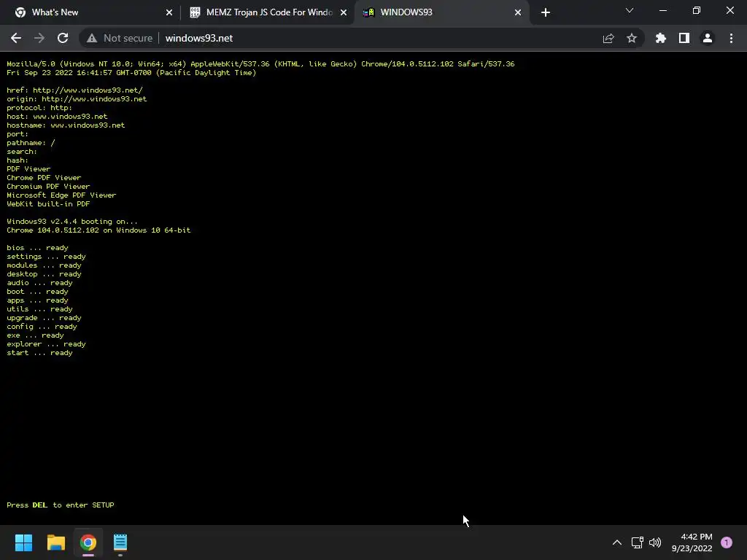Share this page via the share icon

tap(608, 38)
